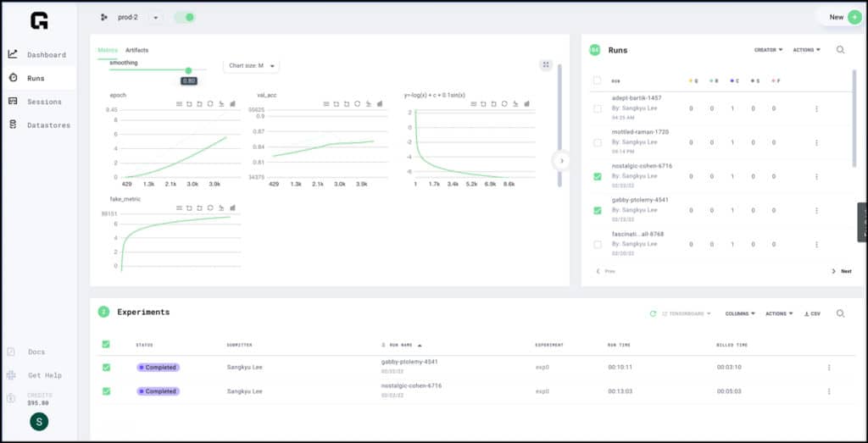Go to the Next page of runs
The image size is (868, 443).
pyautogui.click(x=842, y=272)
